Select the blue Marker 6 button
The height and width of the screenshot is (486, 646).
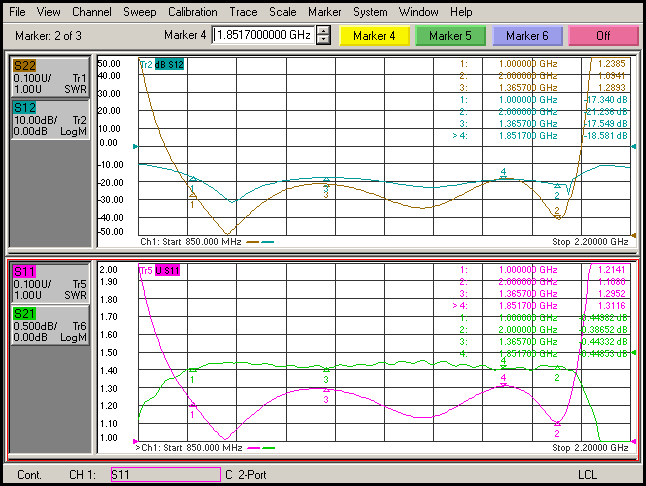point(527,35)
